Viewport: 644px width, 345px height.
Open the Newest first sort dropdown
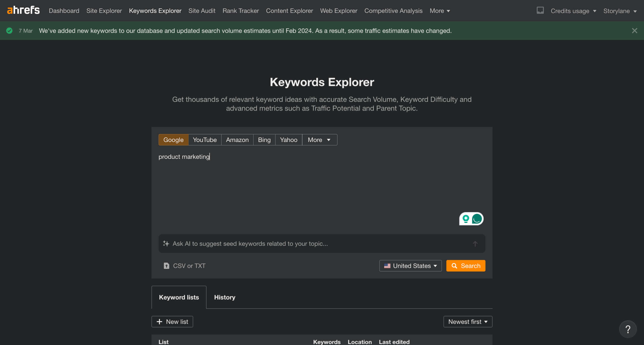click(x=468, y=322)
